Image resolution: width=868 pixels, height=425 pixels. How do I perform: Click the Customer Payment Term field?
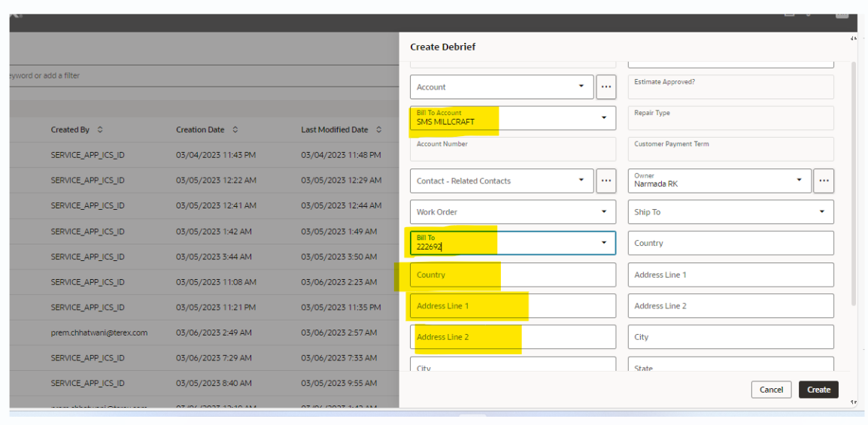(730, 150)
